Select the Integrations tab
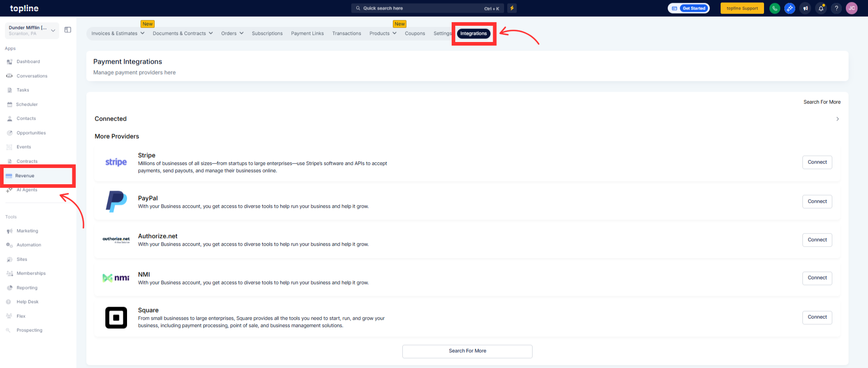Screen dimensions: 868x368 point(474,33)
